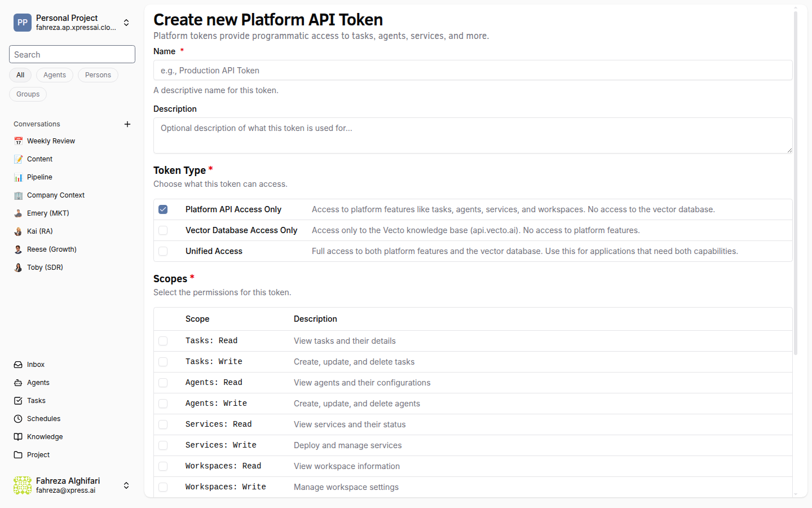Select the All filter tab
Image resolution: width=812 pixels, height=508 pixels.
(20, 75)
